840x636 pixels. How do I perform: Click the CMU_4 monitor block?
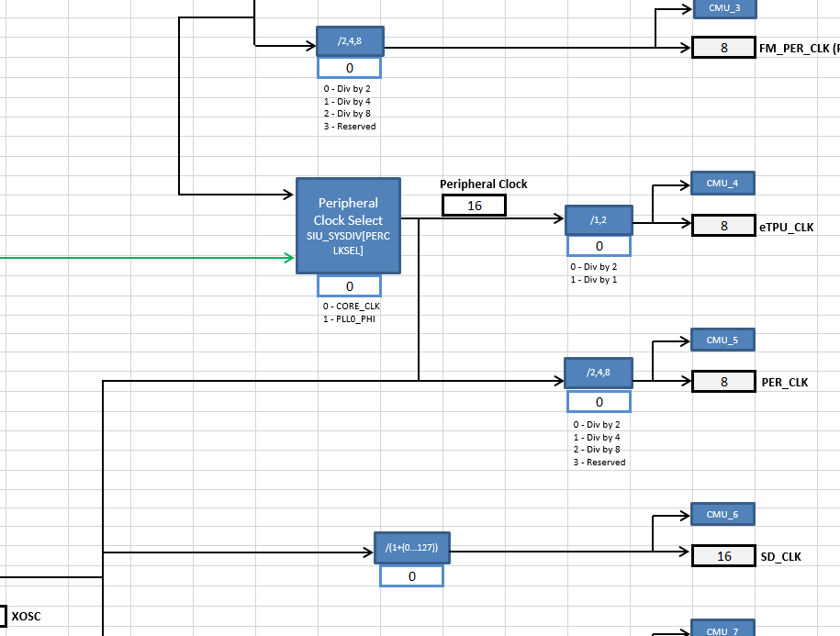coord(721,183)
